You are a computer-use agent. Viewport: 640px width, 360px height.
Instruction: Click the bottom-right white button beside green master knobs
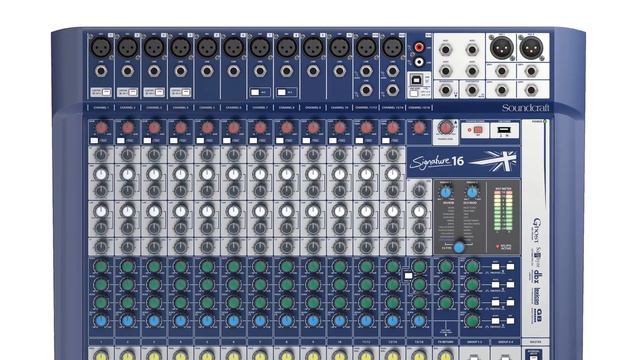[x=510, y=321]
